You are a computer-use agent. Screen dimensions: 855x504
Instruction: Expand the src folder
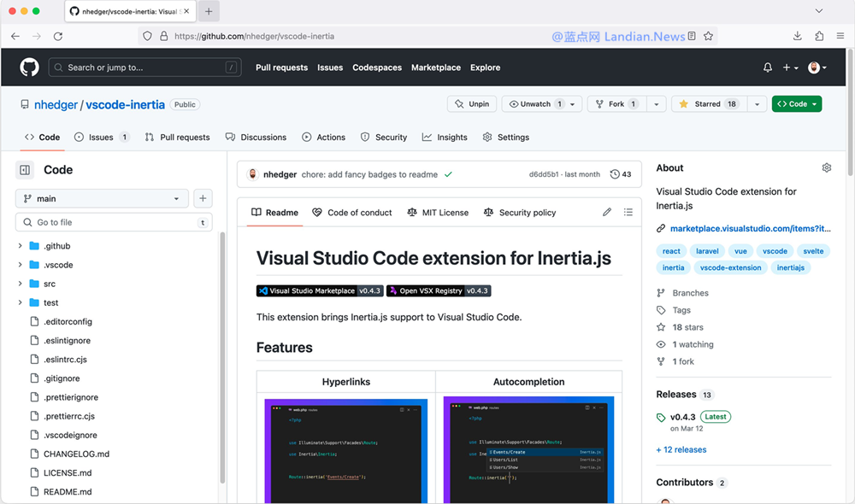click(x=21, y=284)
